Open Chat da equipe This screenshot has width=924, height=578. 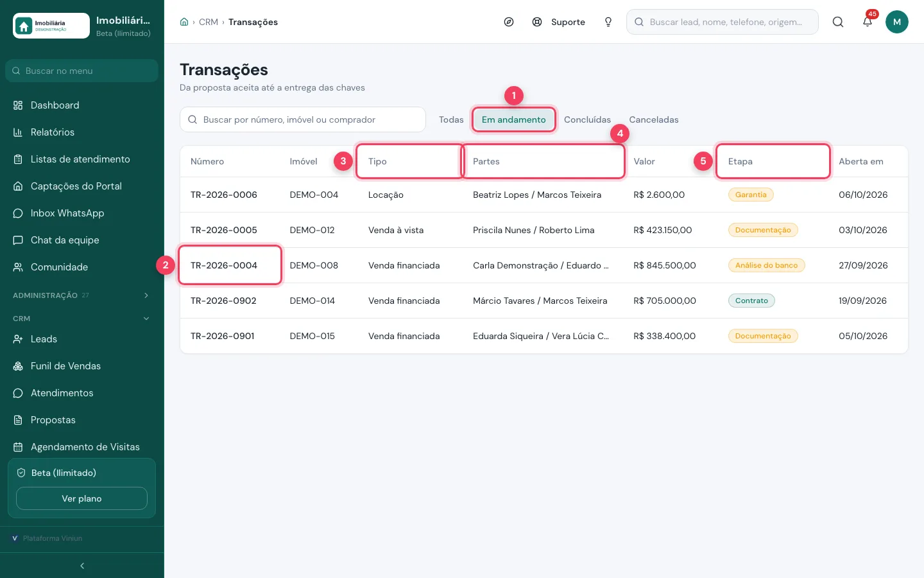pyautogui.click(x=81, y=240)
